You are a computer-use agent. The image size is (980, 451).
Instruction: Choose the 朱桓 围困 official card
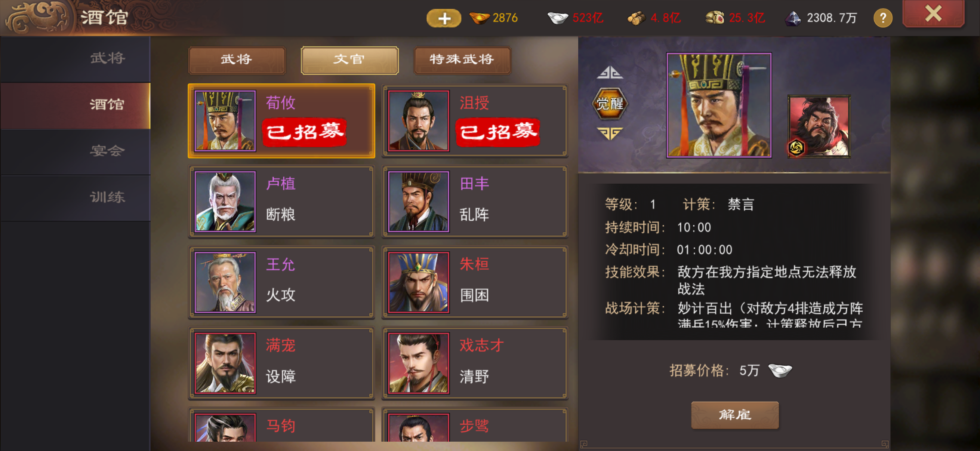[475, 282]
